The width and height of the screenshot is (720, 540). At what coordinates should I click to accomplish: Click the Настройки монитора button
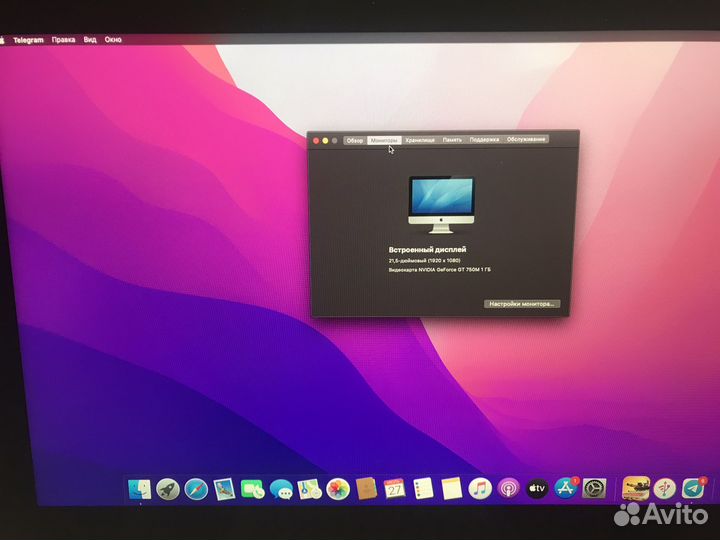point(522,304)
